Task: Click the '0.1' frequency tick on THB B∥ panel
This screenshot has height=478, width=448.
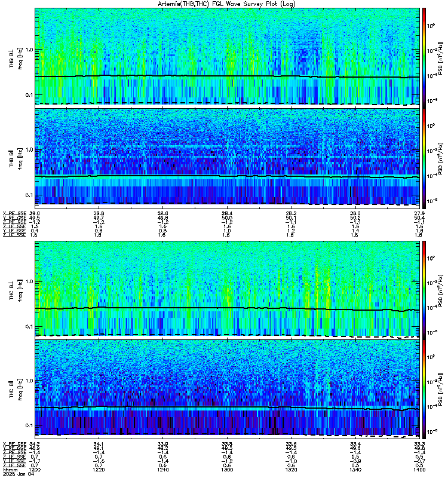Action: tap(29, 195)
